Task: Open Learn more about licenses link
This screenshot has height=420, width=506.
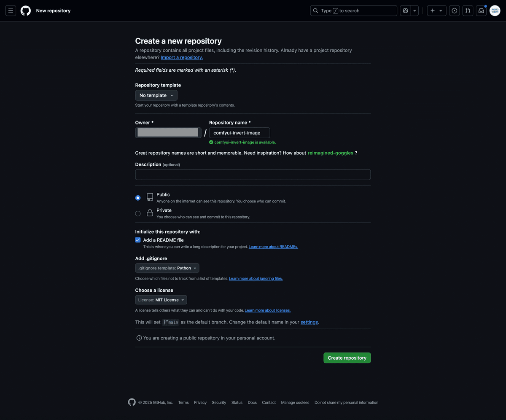Action: 268,310
